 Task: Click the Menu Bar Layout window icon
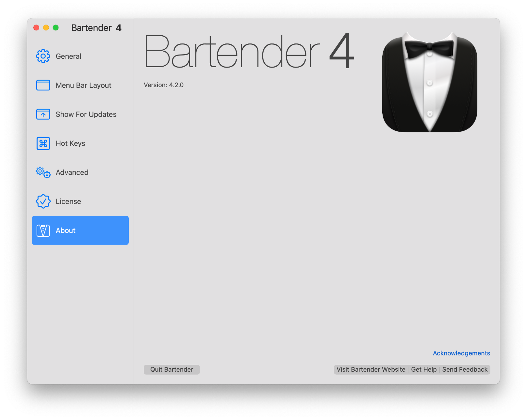(x=43, y=85)
